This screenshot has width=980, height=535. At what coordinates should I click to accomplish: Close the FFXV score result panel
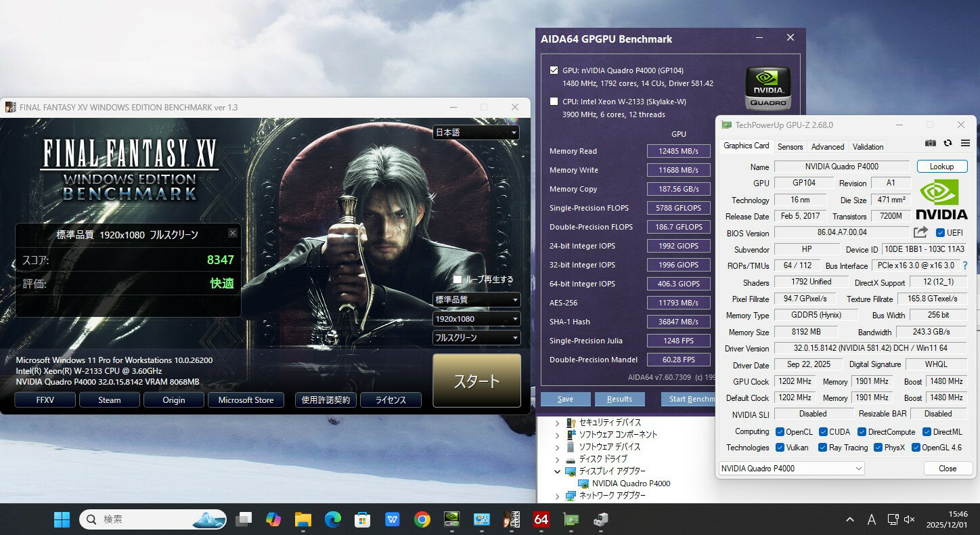233,233
